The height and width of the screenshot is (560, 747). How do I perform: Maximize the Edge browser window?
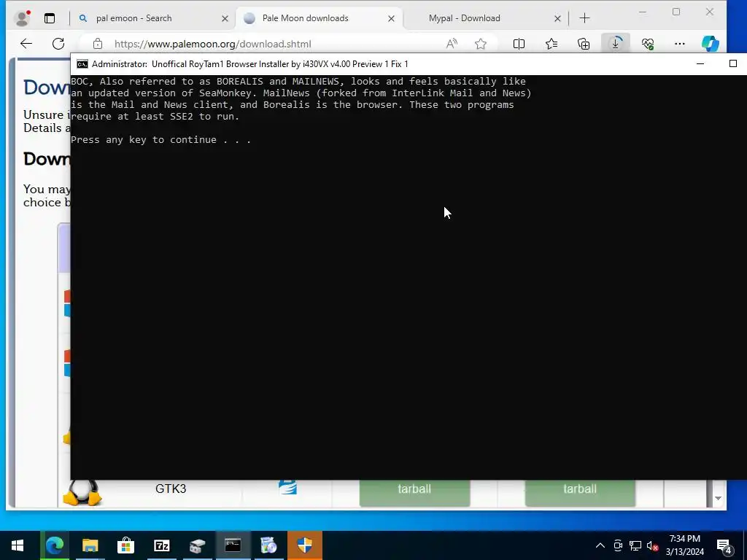tap(676, 12)
